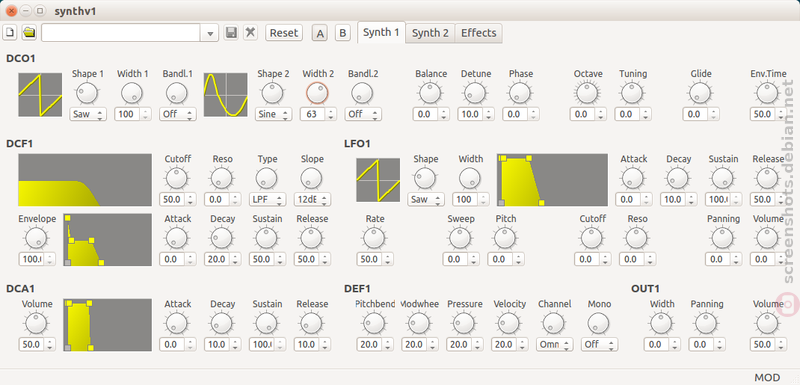
Task: Switch to the Effects tab
Action: [479, 33]
